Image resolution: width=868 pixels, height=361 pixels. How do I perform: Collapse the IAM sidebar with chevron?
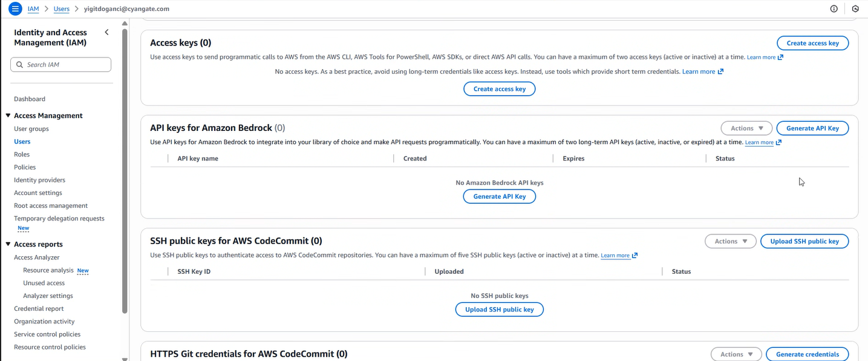coord(106,32)
